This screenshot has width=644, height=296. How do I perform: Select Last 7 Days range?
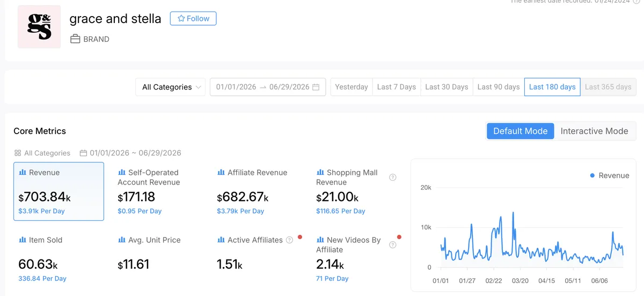pos(397,87)
